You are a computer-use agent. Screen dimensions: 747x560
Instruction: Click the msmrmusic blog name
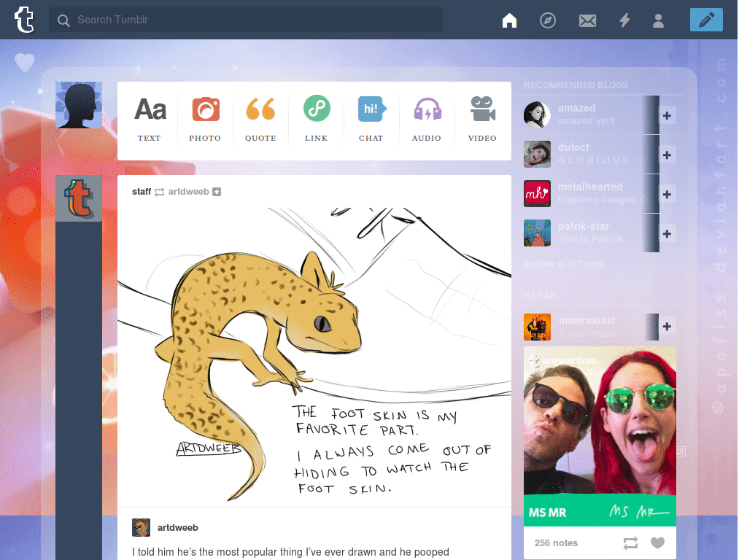pyautogui.click(x=587, y=320)
